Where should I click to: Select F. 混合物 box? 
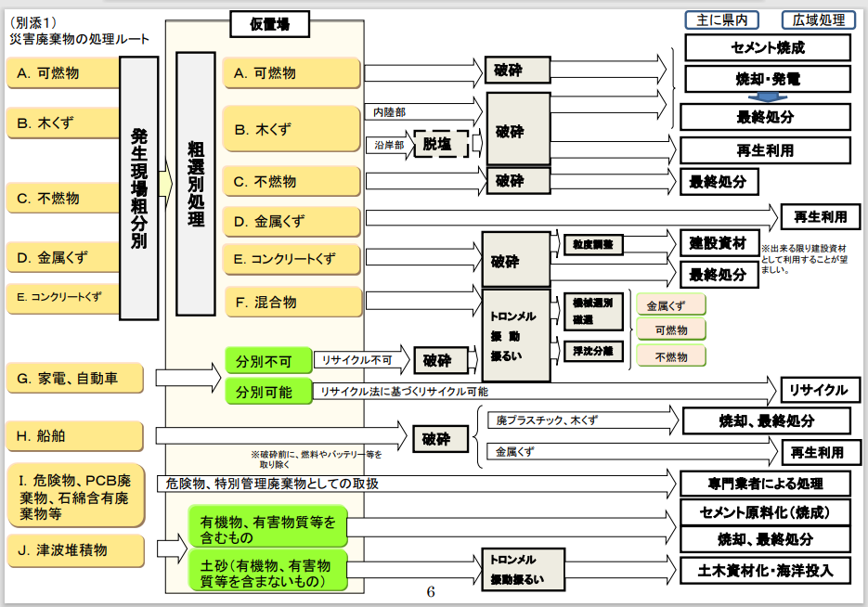click(x=293, y=303)
